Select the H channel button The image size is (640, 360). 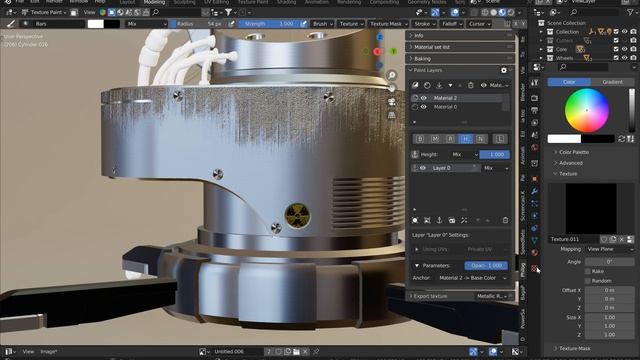(465, 139)
